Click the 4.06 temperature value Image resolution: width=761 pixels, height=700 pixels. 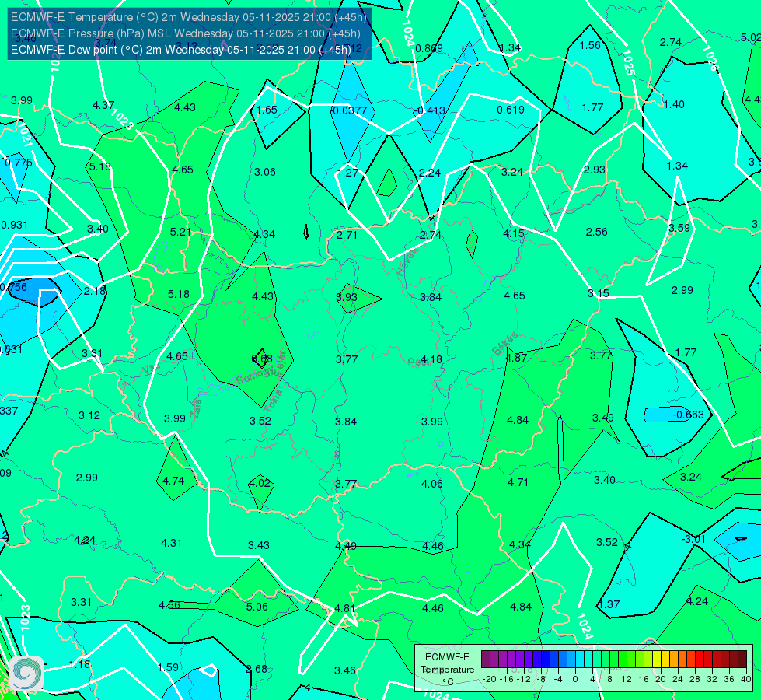[432, 484]
